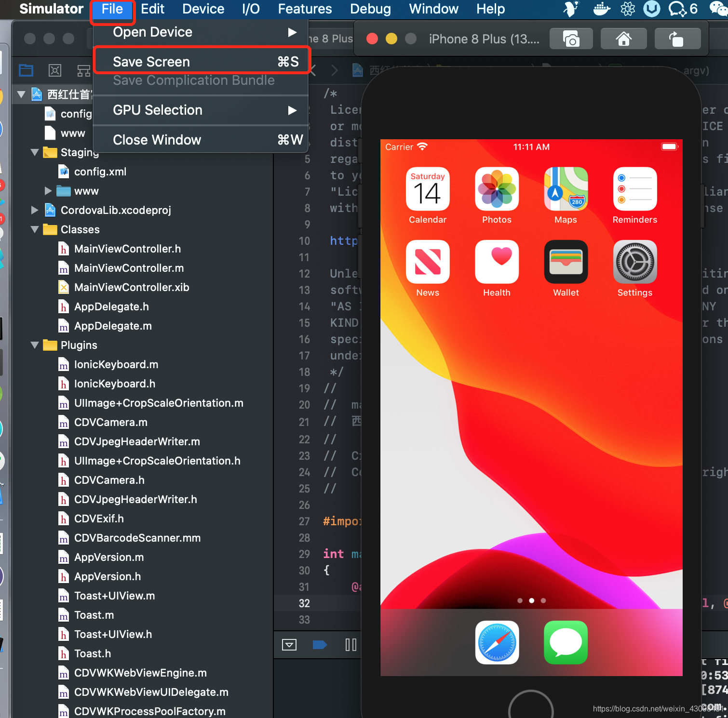728x718 pixels.
Task: Expand the www folder under Staging
Action: [x=48, y=191]
